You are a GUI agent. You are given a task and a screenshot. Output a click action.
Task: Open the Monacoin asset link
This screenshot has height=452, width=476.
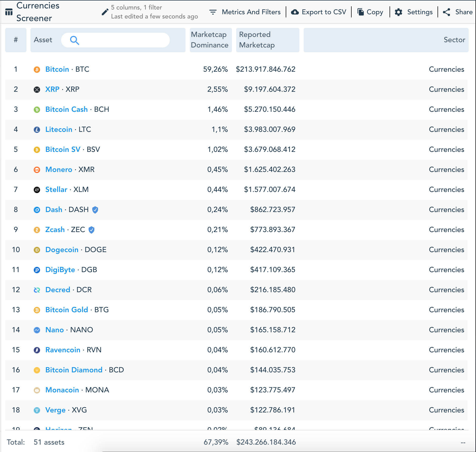tap(62, 390)
